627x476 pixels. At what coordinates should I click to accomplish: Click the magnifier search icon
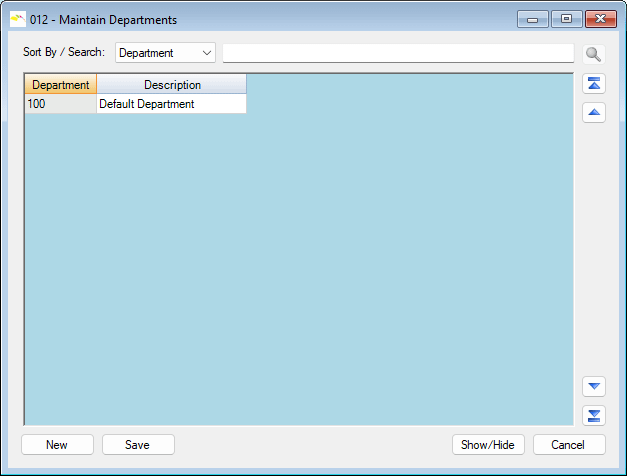coord(594,54)
